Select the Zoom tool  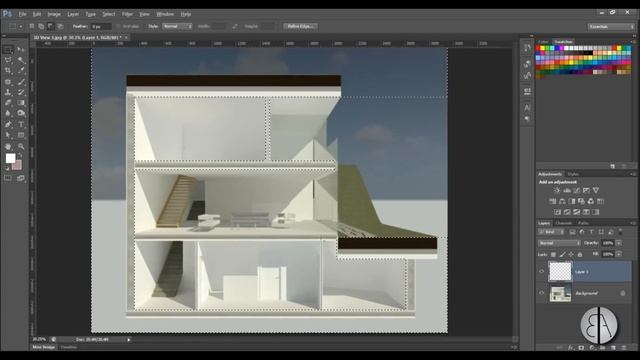(x=21, y=146)
